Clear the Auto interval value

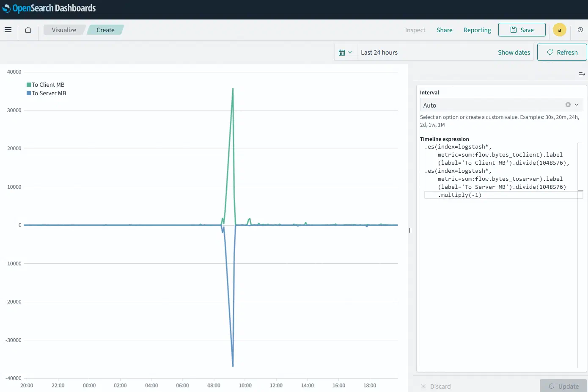click(568, 105)
